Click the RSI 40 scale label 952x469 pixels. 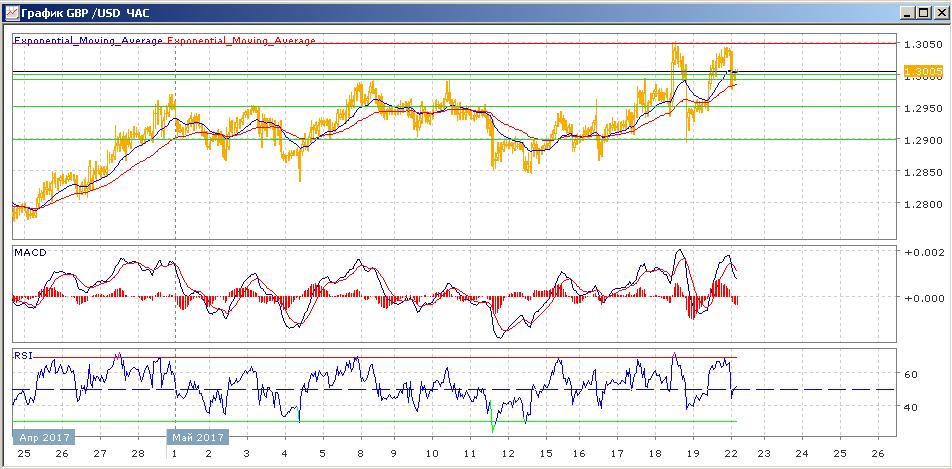[911, 406]
